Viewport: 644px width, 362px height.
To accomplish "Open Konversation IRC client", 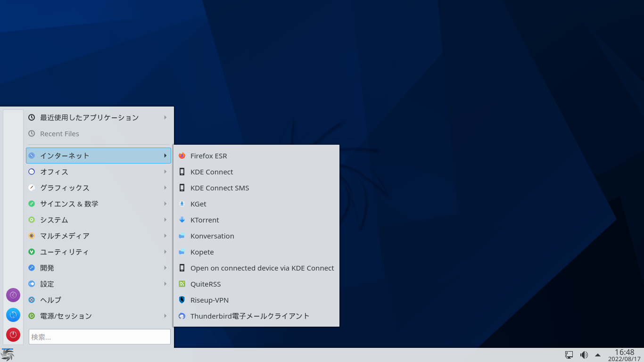I will [256, 236].
